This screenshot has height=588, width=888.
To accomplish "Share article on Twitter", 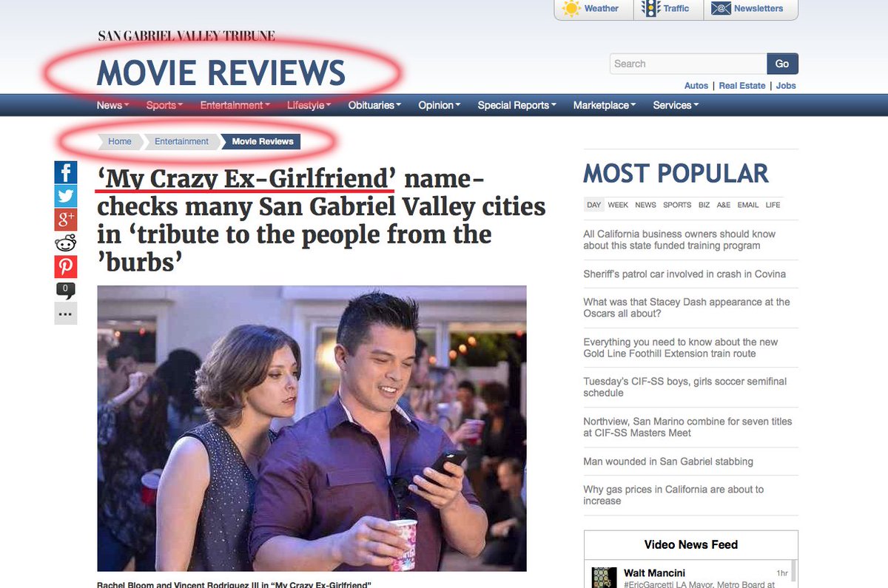I will [x=66, y=196].
